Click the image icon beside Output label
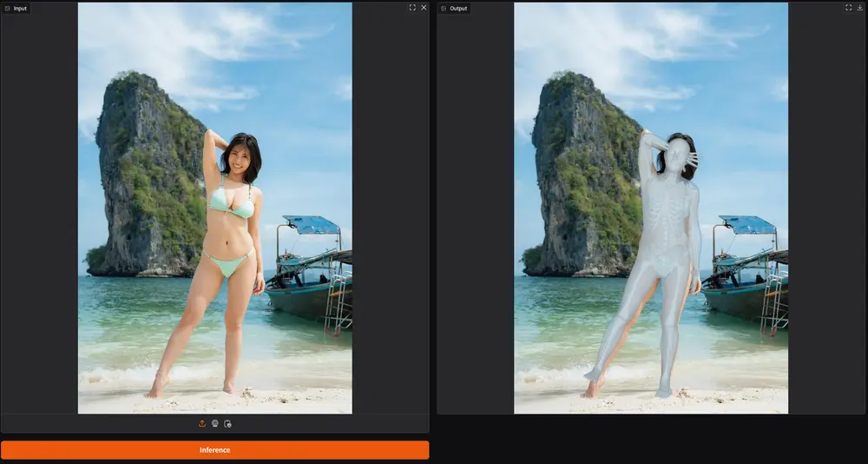This screenshot has height=464, width=868. pos(444,9)
